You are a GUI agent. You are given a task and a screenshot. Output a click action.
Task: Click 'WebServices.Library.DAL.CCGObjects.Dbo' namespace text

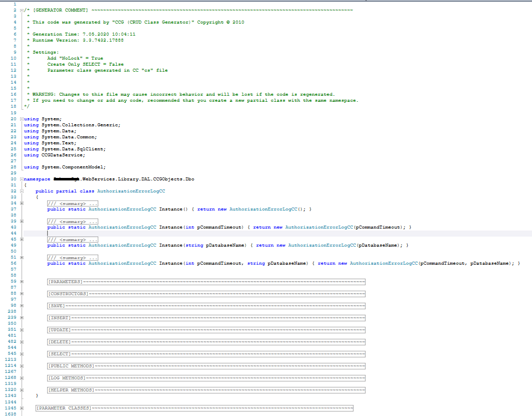(138, 179)
